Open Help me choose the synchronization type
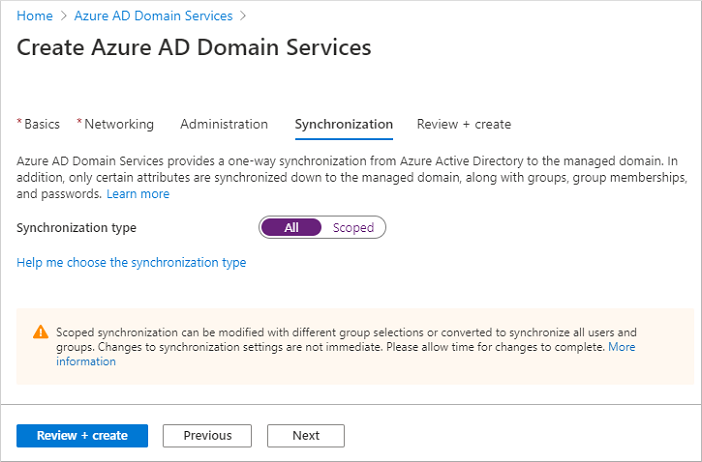Viewport: 702px width, 462px height. [x=131, y=263]
